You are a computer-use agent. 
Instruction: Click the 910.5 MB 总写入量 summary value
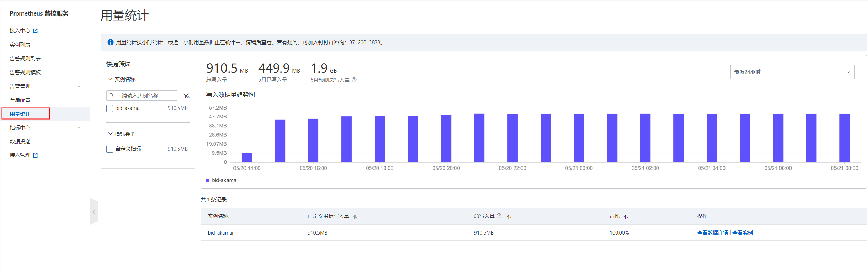click(x=227, y=68)
